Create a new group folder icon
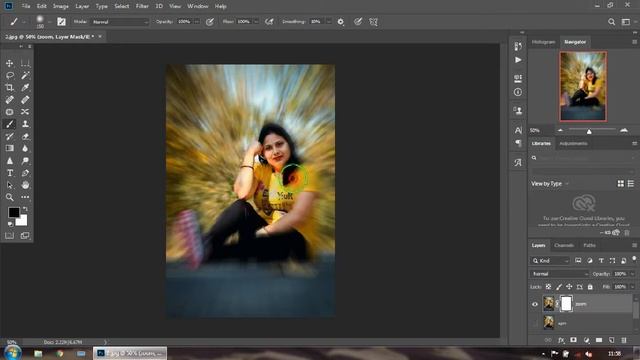 click(599, 340)
